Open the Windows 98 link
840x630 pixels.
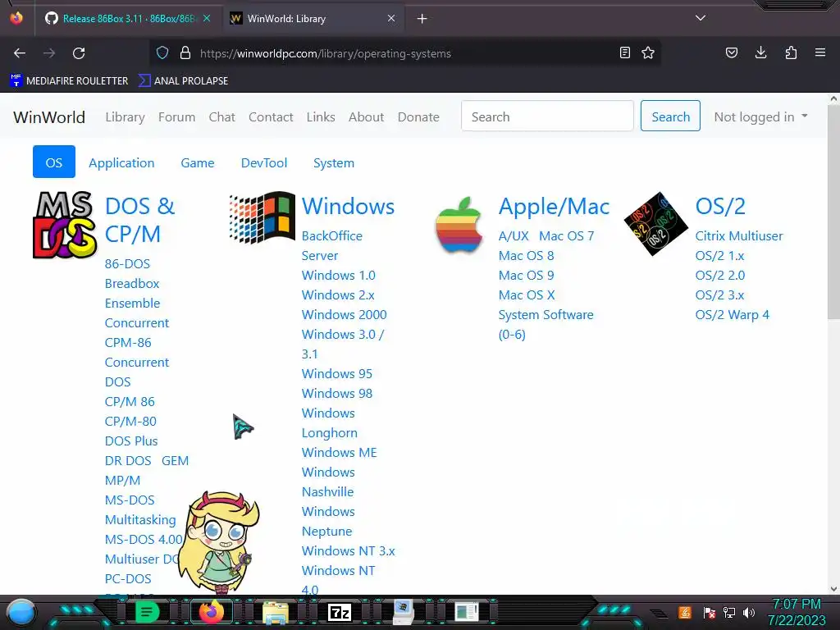pyautogui.click(x=337, y=393)
